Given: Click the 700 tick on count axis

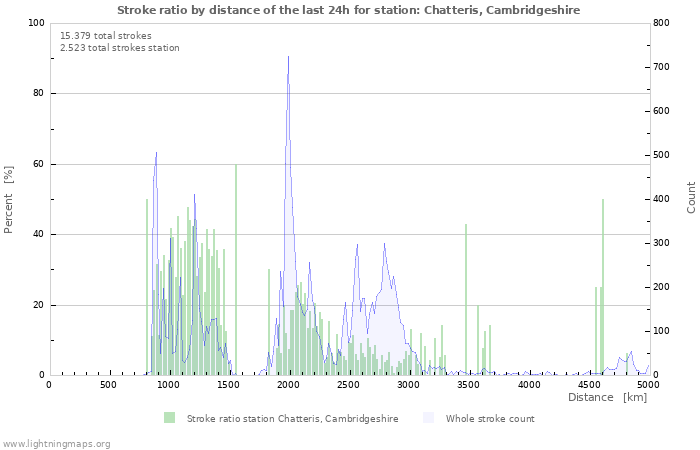Looking at the screenshot, I should coord(661,67).
